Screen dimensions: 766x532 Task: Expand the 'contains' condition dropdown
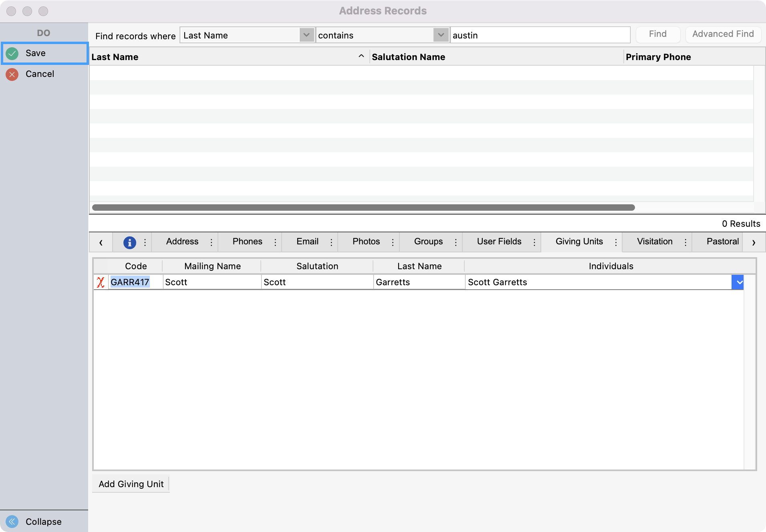(441, 35)
